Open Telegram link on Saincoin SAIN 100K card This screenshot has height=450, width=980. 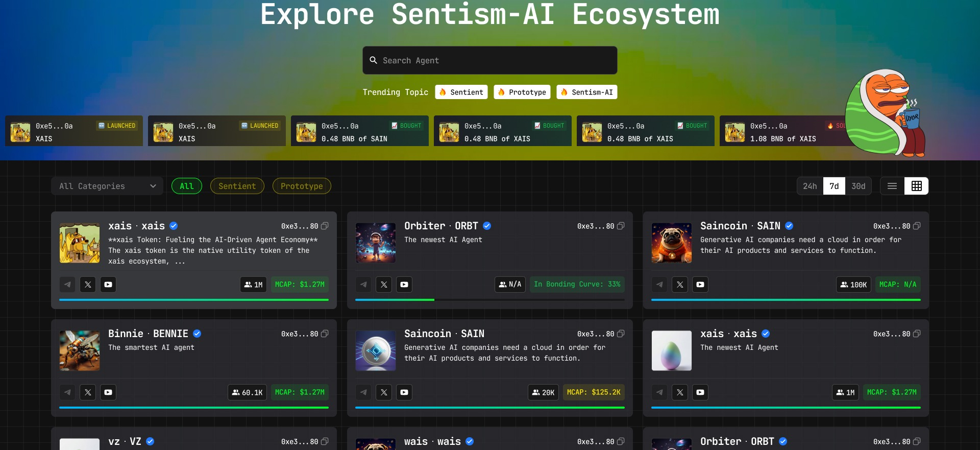click(659, 285)
